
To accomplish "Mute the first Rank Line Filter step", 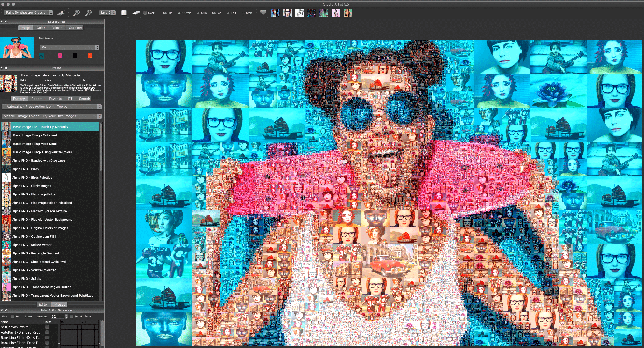I will tap(47, 337).
